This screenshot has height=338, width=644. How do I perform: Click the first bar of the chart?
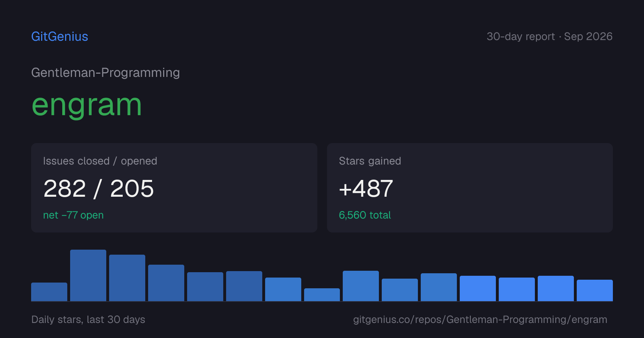(49, 292)
